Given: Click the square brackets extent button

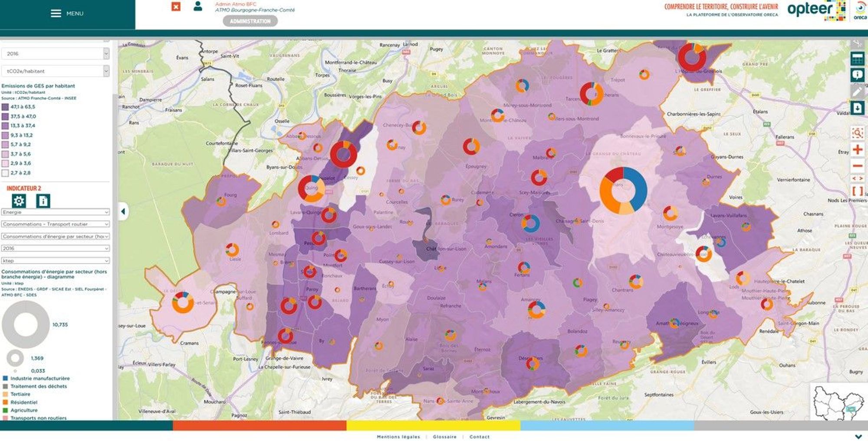Looking at the screenshot, I should [x=857, y=191].
